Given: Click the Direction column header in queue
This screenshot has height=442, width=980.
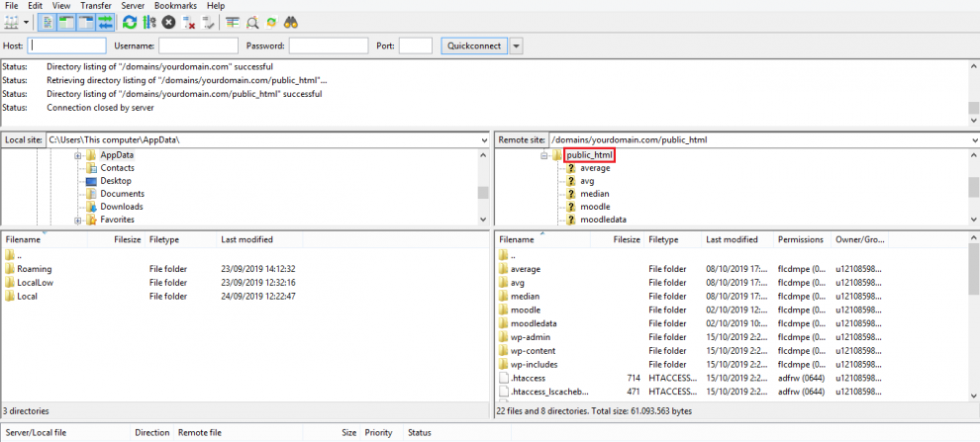Looking at the screenshot, I should tap(151, 433).
